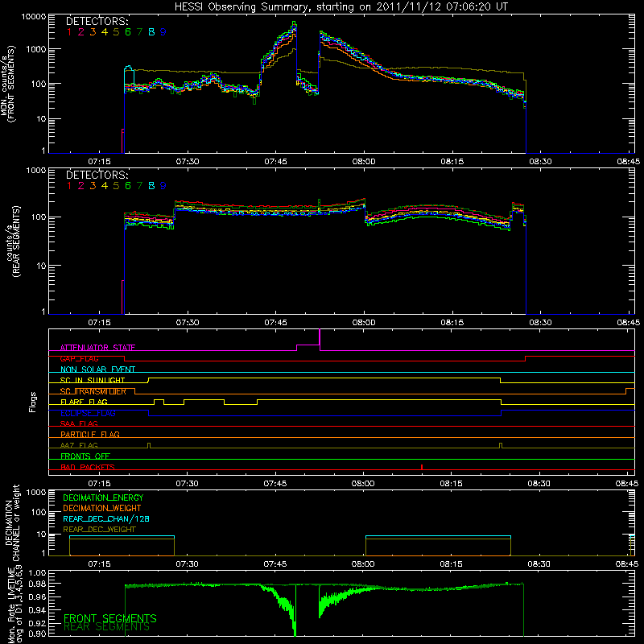Select detector 8 in front segments legend
The width and height of the screenshot is (644, 644).
point(151,32)
